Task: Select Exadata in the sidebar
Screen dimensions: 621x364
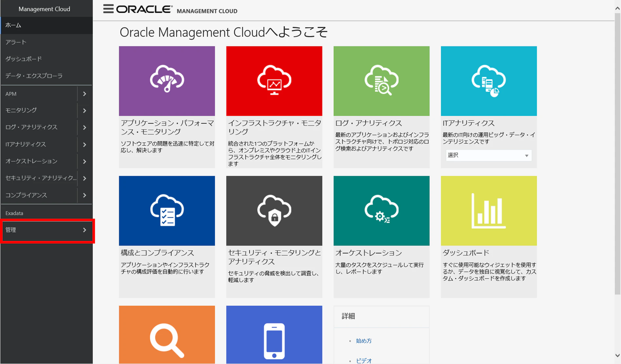Action: point(47,213)
